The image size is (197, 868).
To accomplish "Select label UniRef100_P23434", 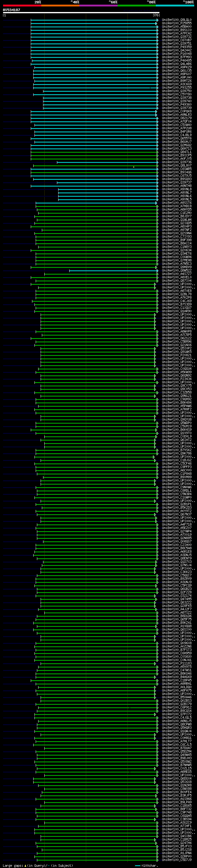I will click(x=177, y=379).
